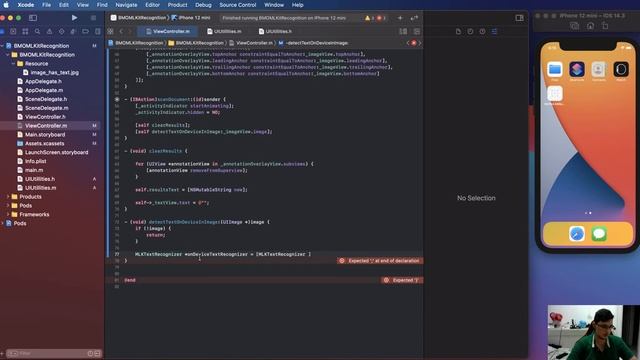The height and width of the screenshot is (360, 640).
Task: Open the File inspector icon
Action: 458,31
